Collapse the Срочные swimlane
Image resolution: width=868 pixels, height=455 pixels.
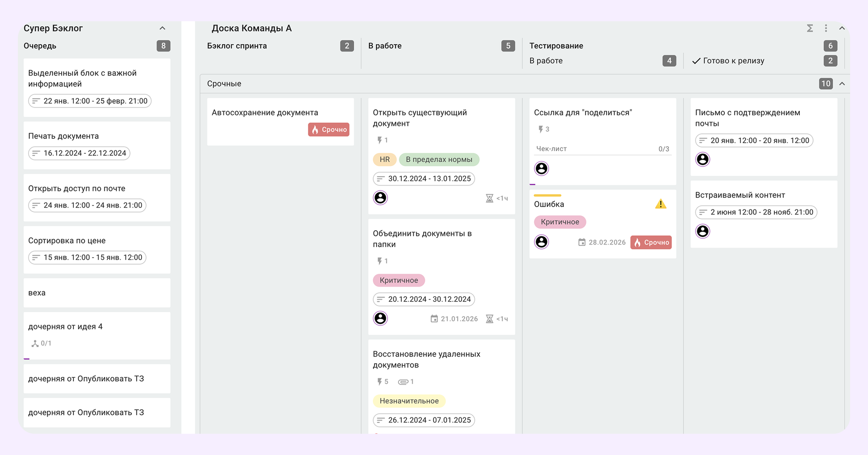pos(842,84)
